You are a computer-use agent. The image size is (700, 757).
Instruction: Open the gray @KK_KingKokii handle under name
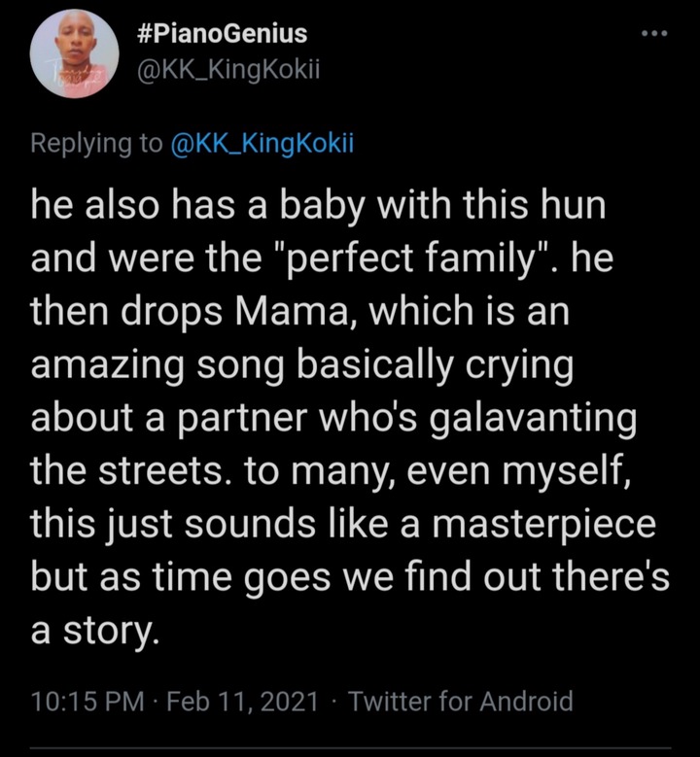pyautogui.click(x=228, y=71)
